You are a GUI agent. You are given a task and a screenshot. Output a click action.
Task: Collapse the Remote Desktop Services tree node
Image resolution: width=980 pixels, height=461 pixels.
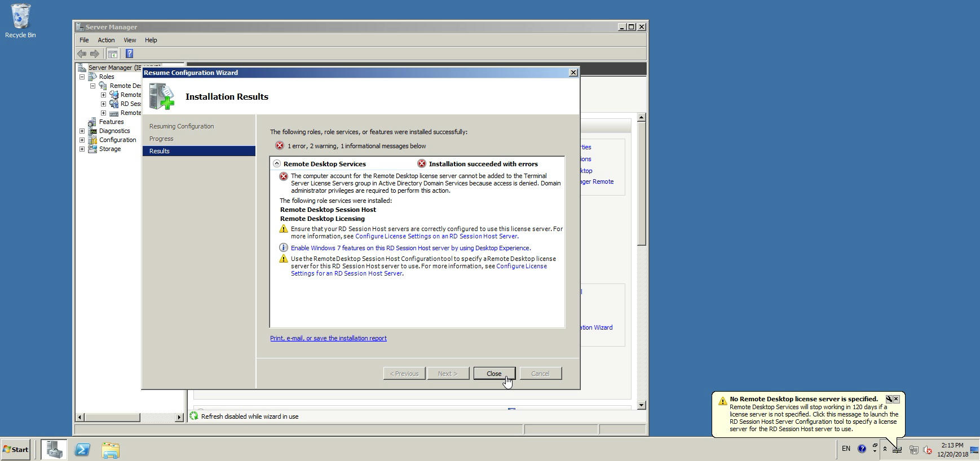coord(93,86)
